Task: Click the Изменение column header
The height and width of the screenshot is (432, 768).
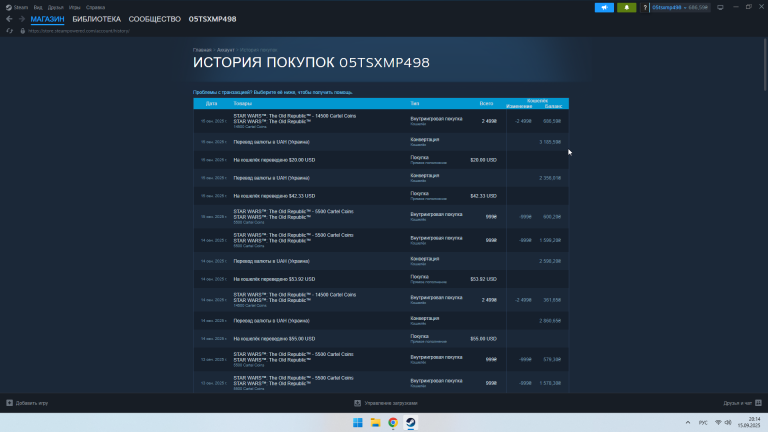Action: (x=519, y=106)
